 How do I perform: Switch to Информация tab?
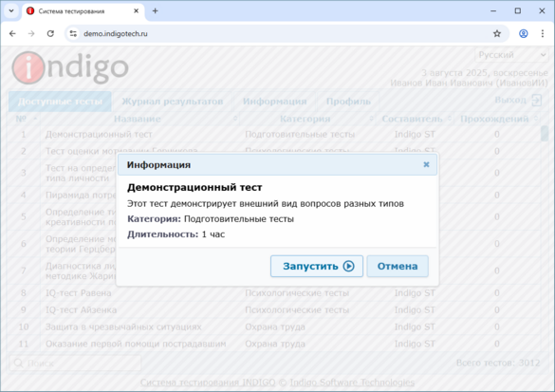coord(275,102)
